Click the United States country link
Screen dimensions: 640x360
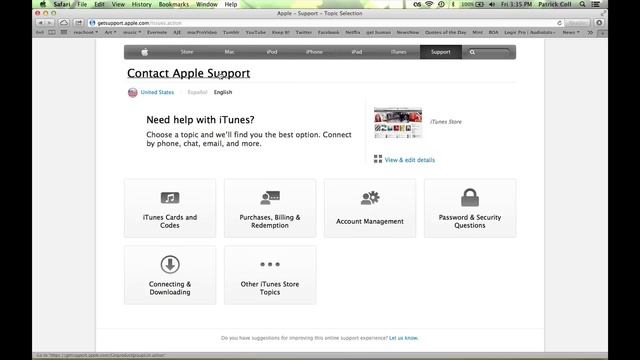(157, 92)
